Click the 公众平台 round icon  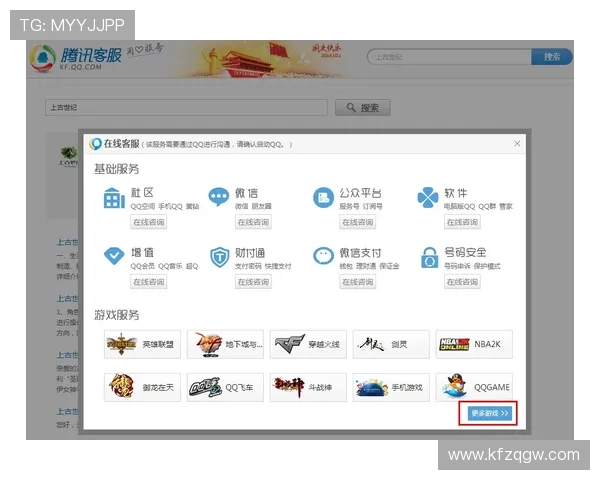click(x=323, y=198)
